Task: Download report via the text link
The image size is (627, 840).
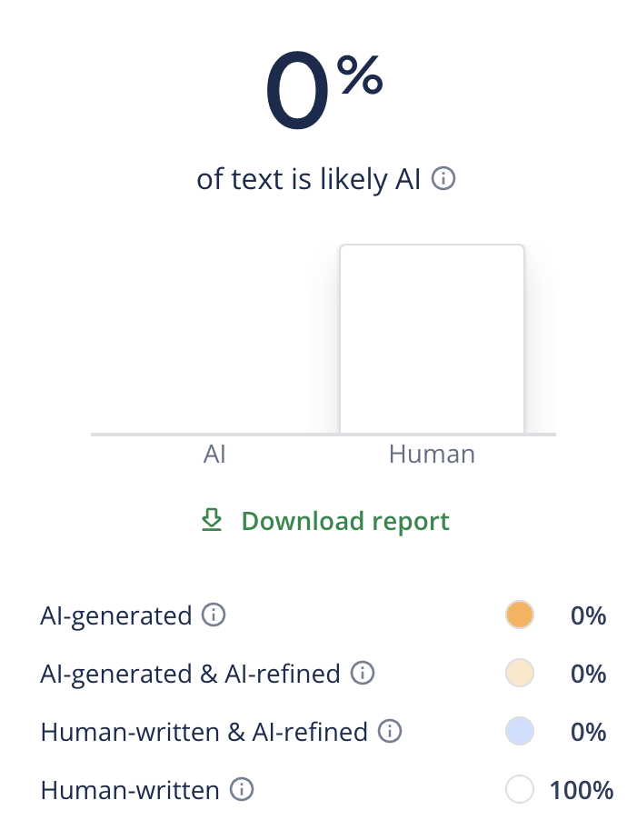Action: click(x=345, y=521)
